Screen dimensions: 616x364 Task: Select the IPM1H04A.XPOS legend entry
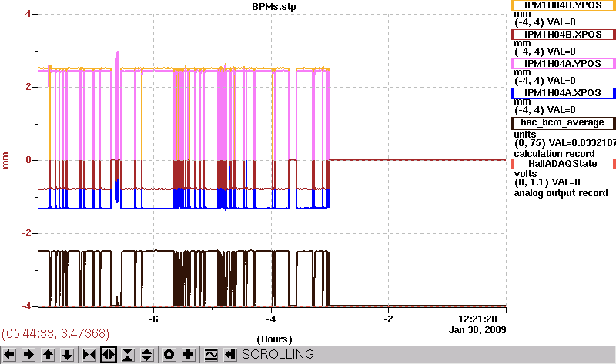563,93
